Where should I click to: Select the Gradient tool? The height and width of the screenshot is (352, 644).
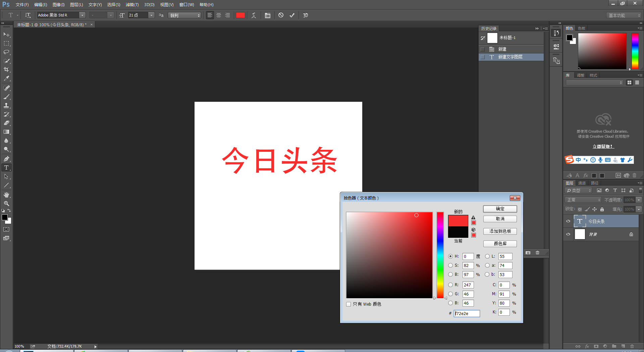point(6,132)
